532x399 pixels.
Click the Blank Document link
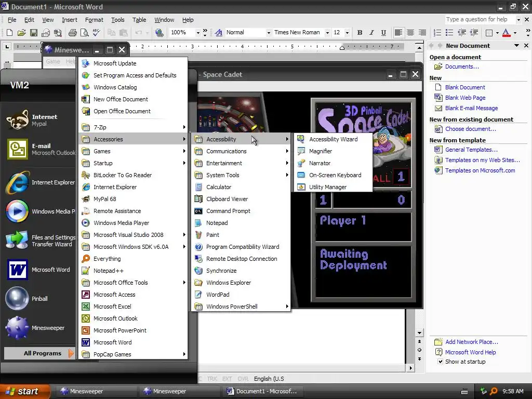point(465,87)
